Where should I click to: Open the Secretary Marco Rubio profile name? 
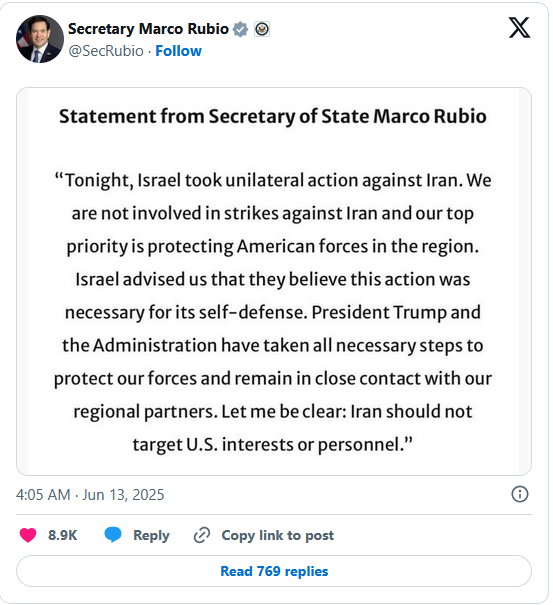[x=148, y=29]
